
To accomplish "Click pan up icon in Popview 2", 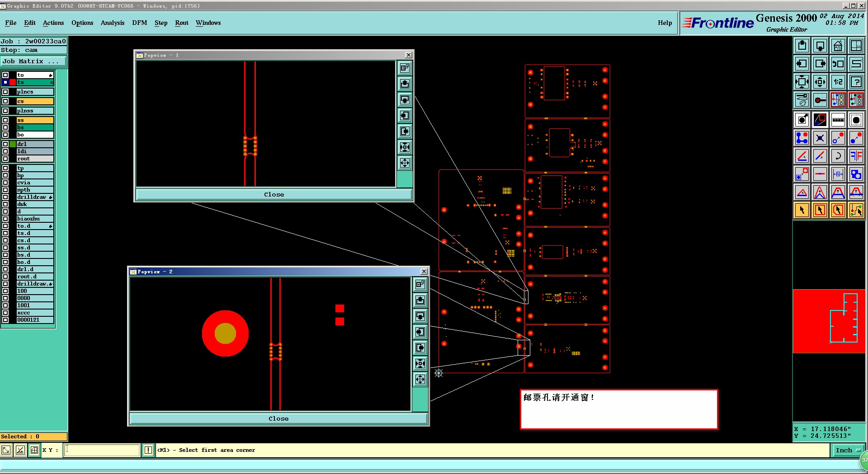I will pyautogui.click(x=420, y=300).
